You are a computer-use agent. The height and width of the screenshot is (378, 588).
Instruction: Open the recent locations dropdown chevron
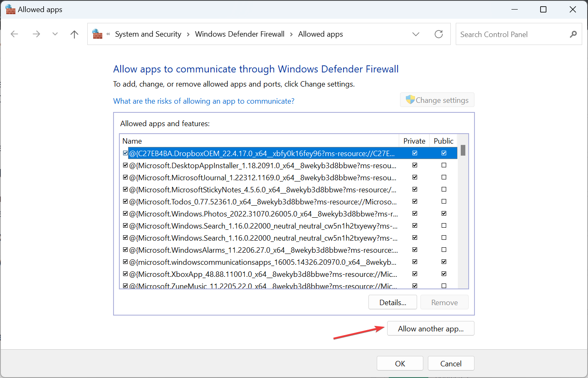point(55,34)
